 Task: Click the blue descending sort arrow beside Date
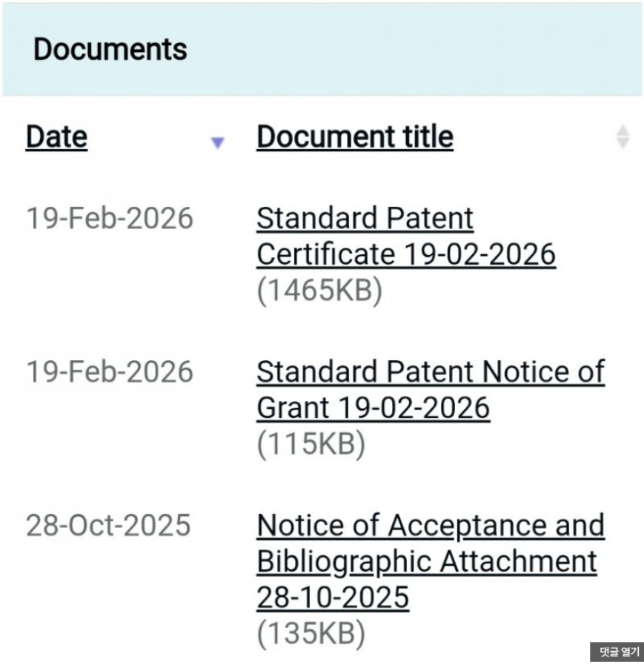coord(217,142)
